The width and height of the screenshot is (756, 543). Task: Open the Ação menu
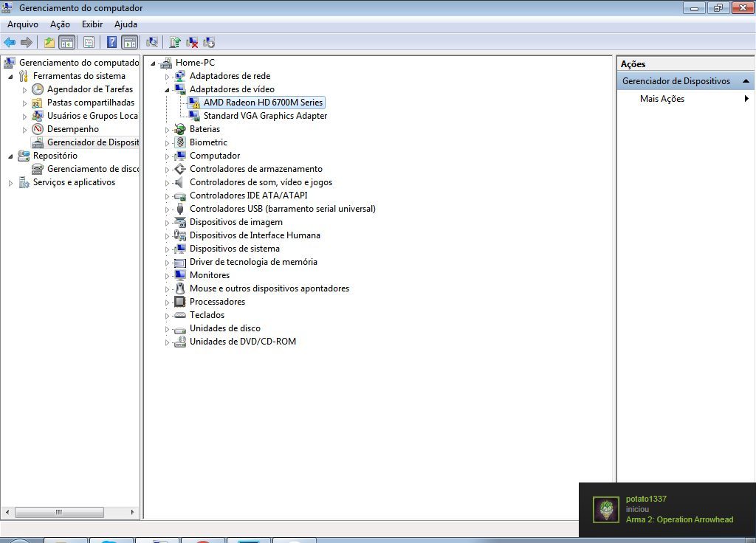tap(60, 24)
